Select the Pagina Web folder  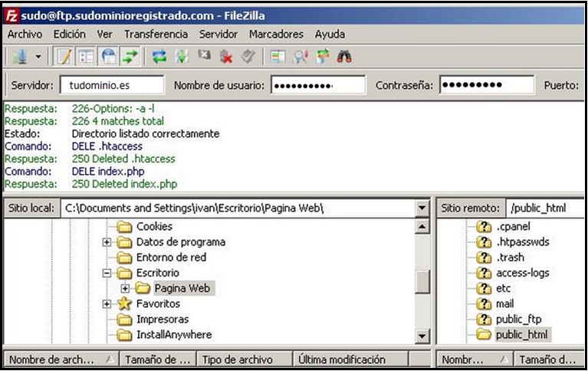(x=182, y=288)
